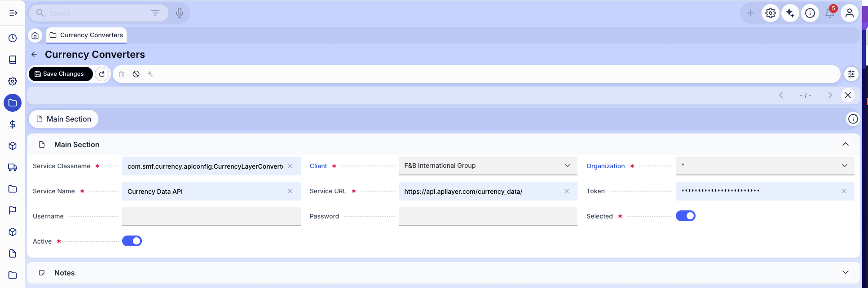The width and height of the screenshot is (868, 288).
Task: Open the Organization dropdown
Action: pos(764,166)
